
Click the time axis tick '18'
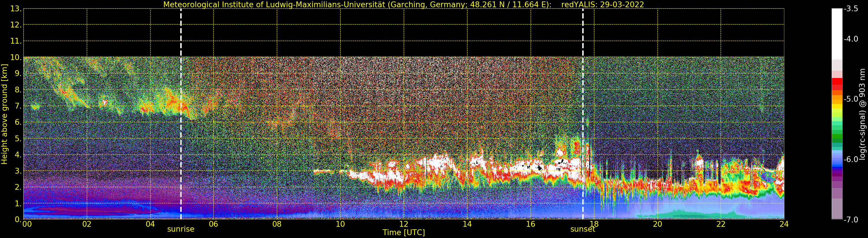(594, 224)
